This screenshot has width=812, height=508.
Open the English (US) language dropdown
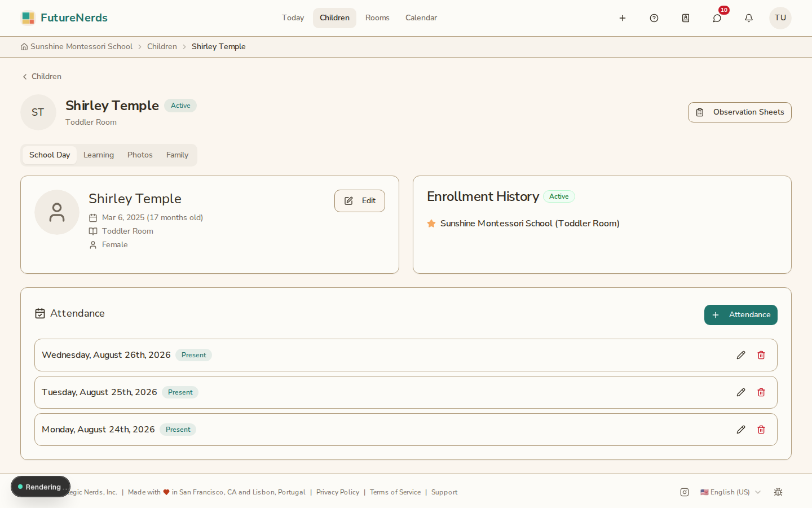[x=731, y=492]
